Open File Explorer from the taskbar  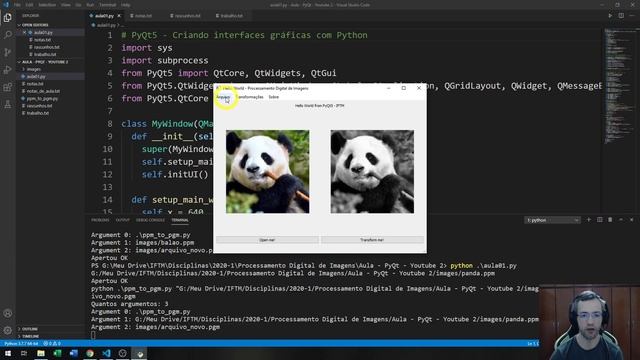[41, 353]
